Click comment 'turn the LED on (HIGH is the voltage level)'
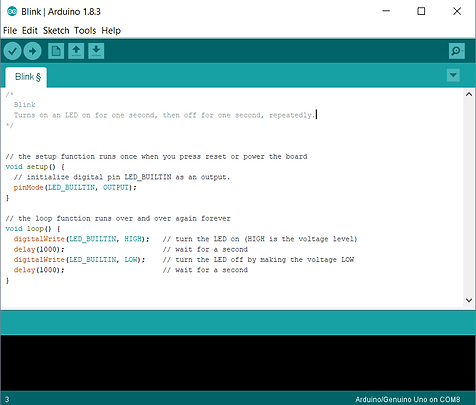 [266, 239]
